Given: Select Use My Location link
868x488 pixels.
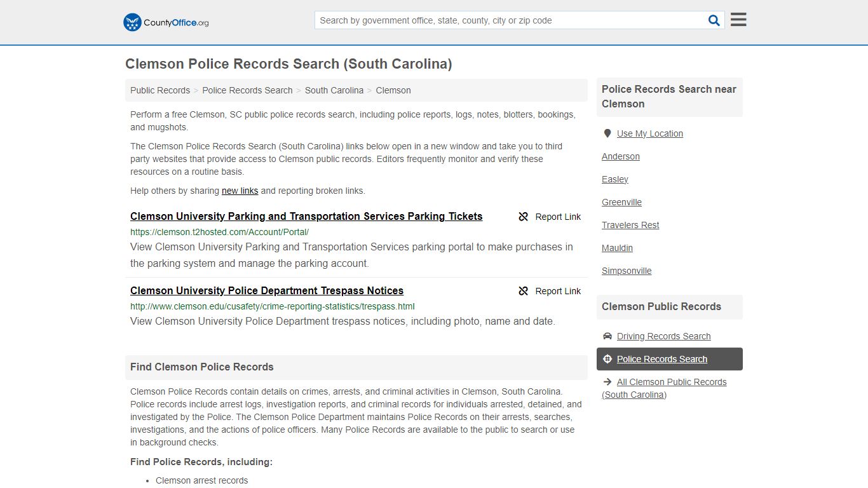Looking at the screenshot, I should pyautogui.click(x=650, y=133).
